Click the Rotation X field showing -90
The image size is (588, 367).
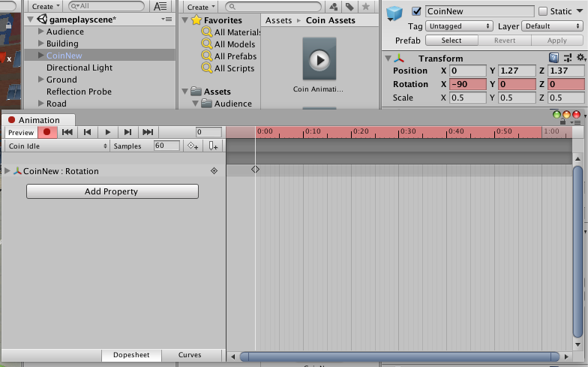468,84
